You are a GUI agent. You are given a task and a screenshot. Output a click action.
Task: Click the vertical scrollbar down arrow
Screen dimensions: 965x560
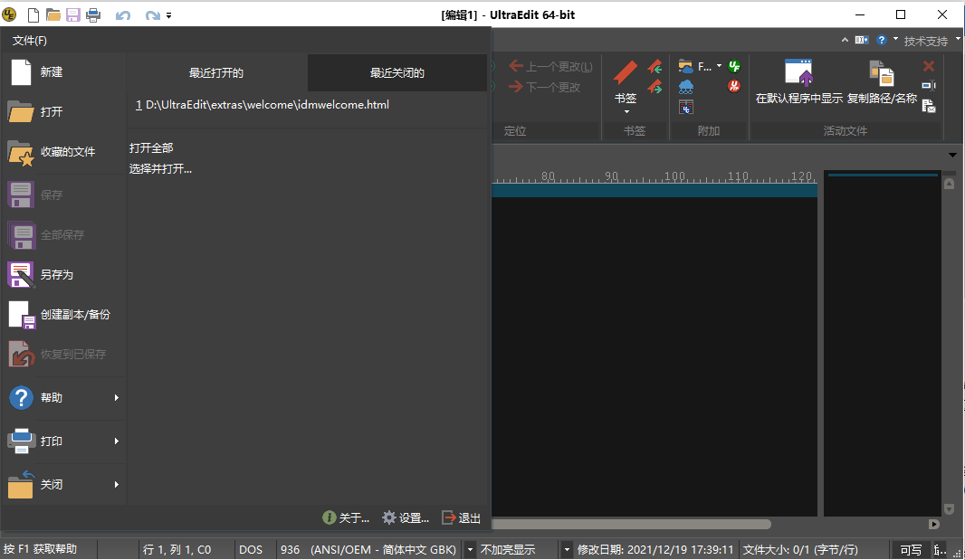click(x=949, y=509)
